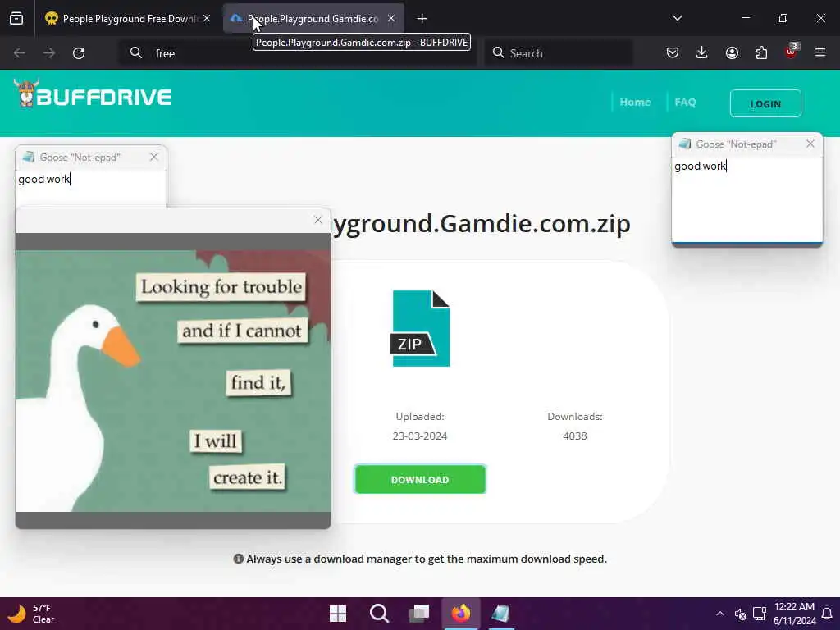Click the 'good work' text in left Not-epad
The height and width of the screenshot is (630, 840).
pyautogui.click(x=44, y=180)
